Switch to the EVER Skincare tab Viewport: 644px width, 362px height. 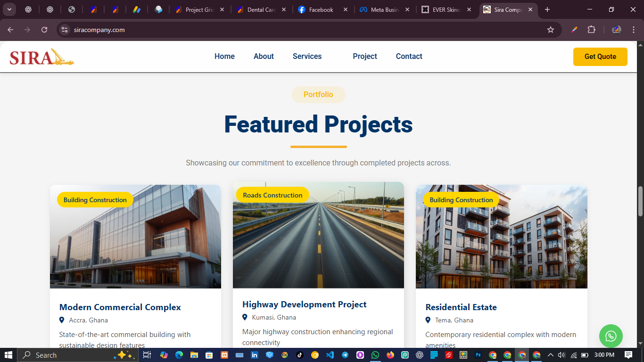[446, 9]
